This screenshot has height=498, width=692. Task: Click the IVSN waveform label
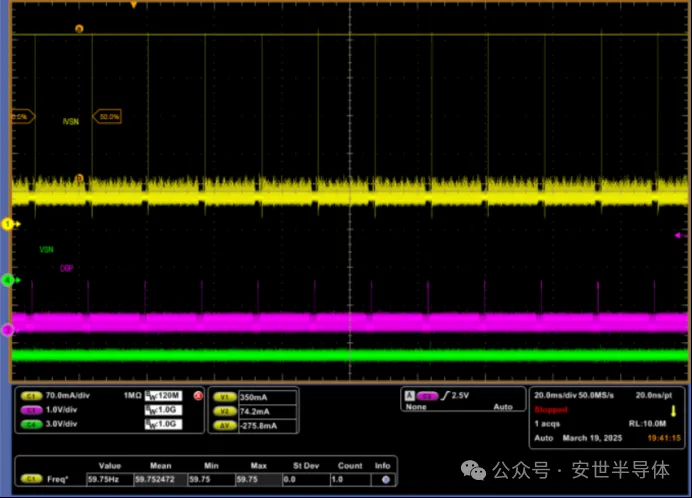(x=71, y=120)
